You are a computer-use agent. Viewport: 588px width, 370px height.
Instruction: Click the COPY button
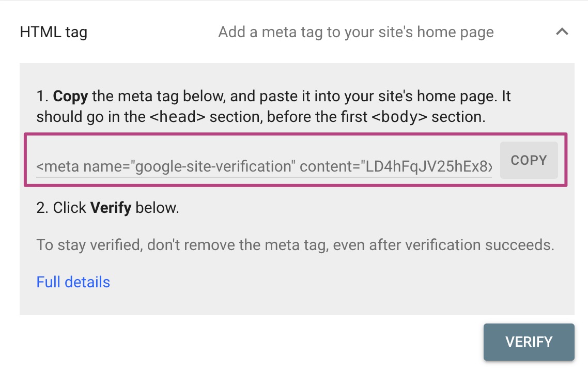pyautogui.click(x=529, y=160)
